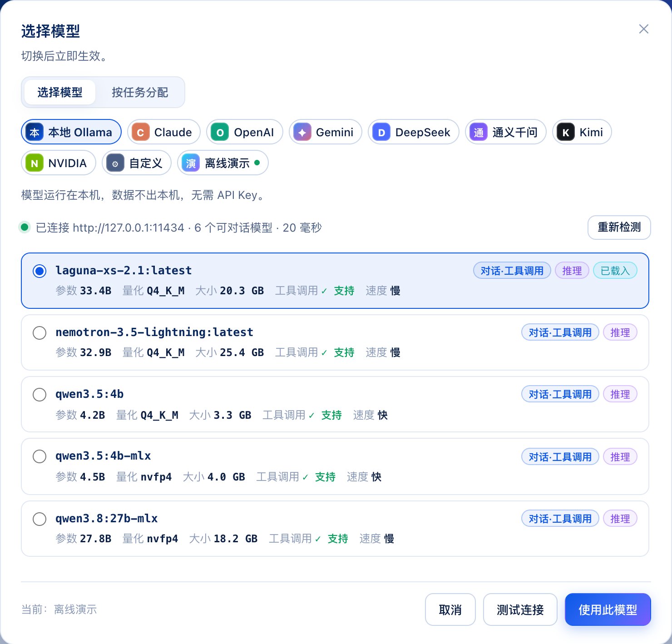Click the 测试连接 button

tap(520, 609)
